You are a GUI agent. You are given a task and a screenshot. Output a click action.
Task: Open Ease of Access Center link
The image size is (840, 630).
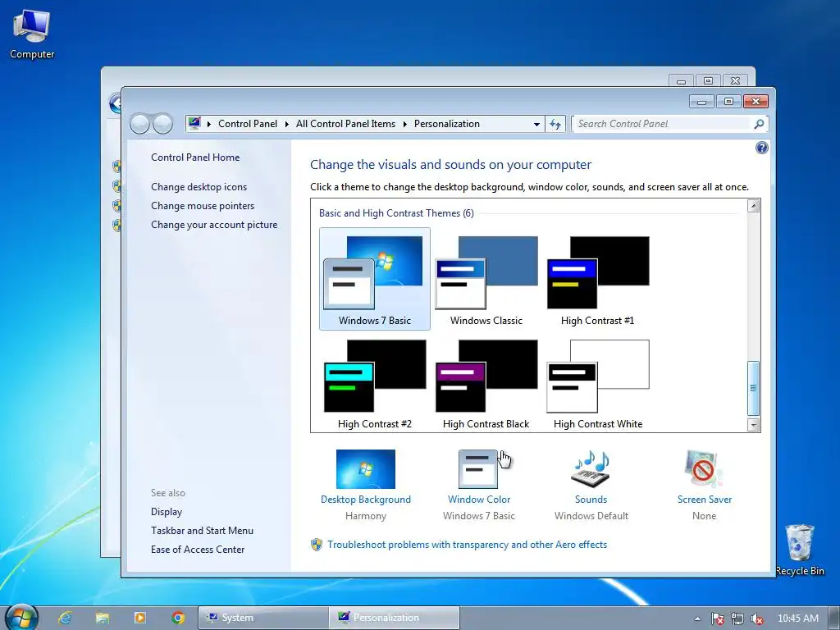click(x=197, y=550)
